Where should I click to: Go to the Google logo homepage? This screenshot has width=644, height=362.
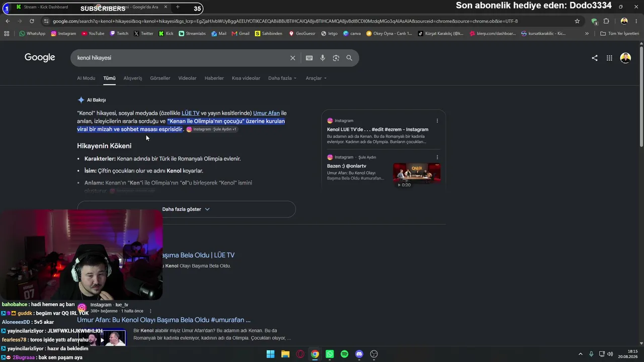[40, 57]
